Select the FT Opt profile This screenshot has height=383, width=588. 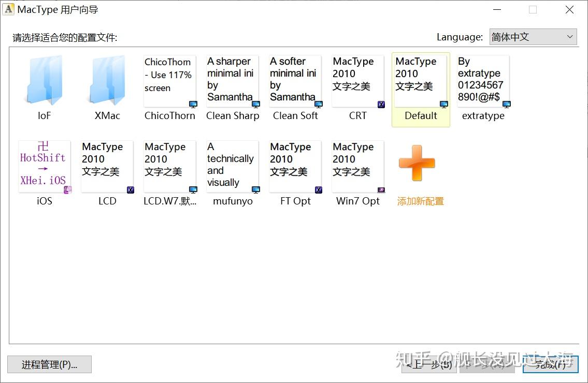[295, 166]
